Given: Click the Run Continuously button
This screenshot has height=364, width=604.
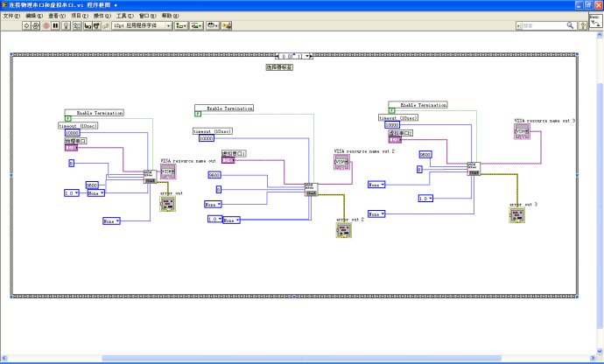Looking at the screenshot, I should 34,25.
